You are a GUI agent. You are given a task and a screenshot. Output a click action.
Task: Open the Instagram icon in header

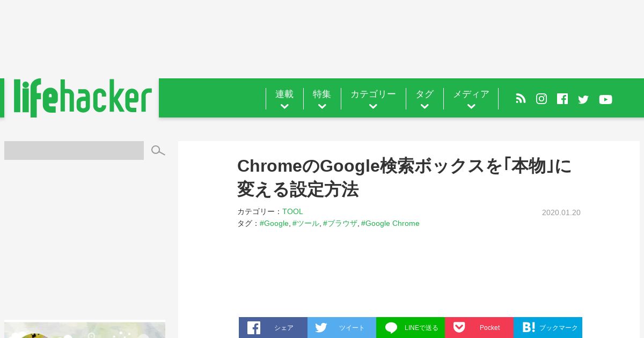click(x=541, y=99)
